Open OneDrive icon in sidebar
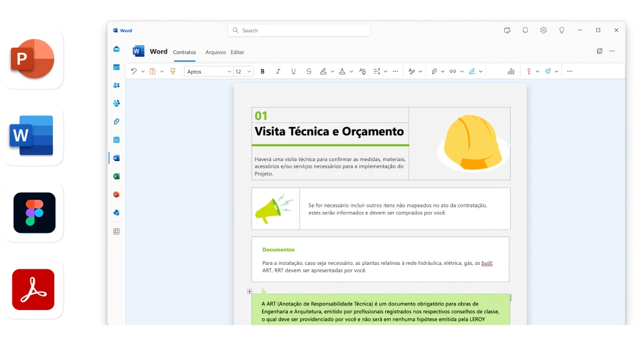 (117, 213)
